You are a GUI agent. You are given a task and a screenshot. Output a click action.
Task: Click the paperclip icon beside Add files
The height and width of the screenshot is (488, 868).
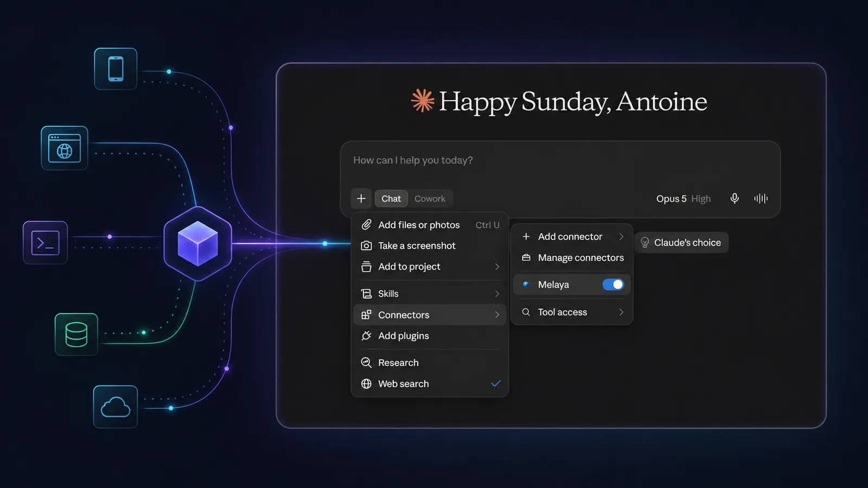(367, 224)
